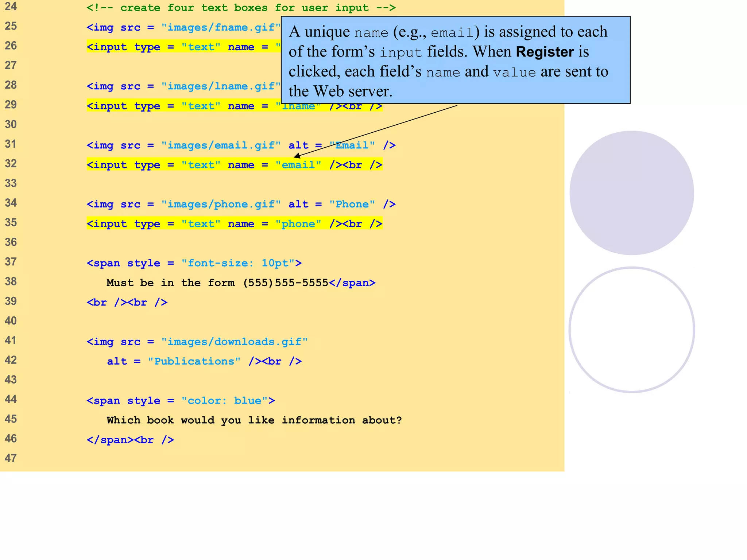The width and height of the screenshot is (747, 560).
Task: Select the 'images/email.gif' img line
Action: click(x=241, y=145)
